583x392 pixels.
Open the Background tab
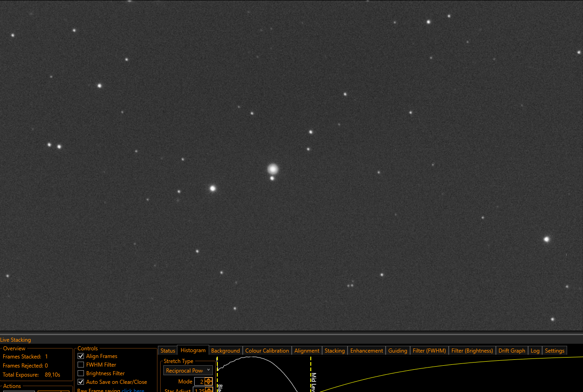pyautogui.click(x=225, y=351)
